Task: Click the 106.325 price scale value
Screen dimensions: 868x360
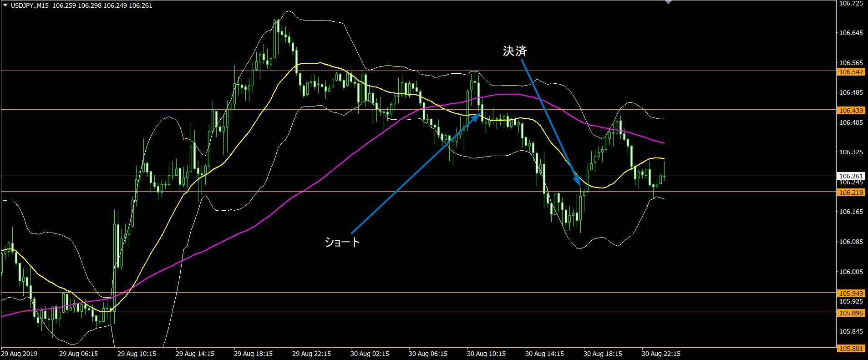Action: tap(851, 152)
